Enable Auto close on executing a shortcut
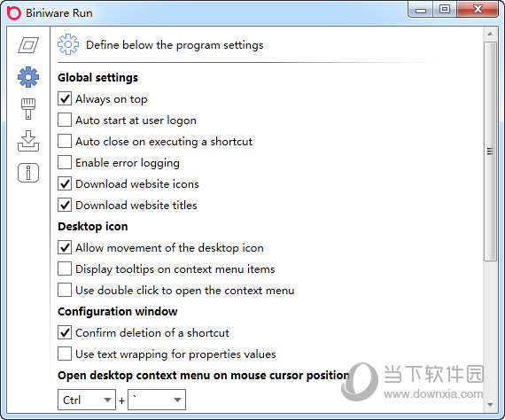 [65, 142]
